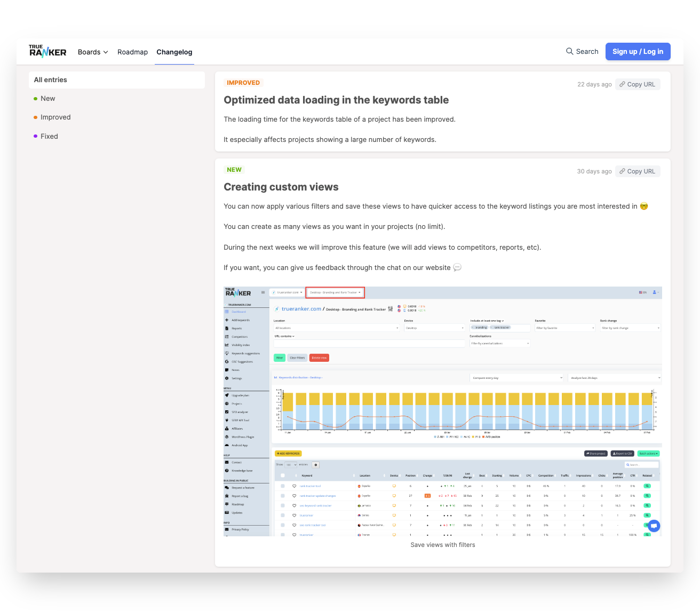Click the sentence about loading time for keywords table
The image size is (700, 611).
coord(339,119)
